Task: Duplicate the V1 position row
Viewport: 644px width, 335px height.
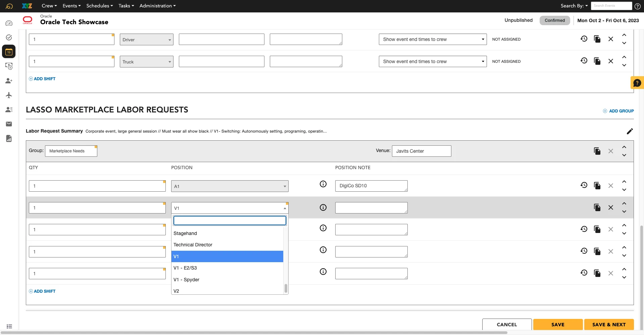Action: click(597, 207)
